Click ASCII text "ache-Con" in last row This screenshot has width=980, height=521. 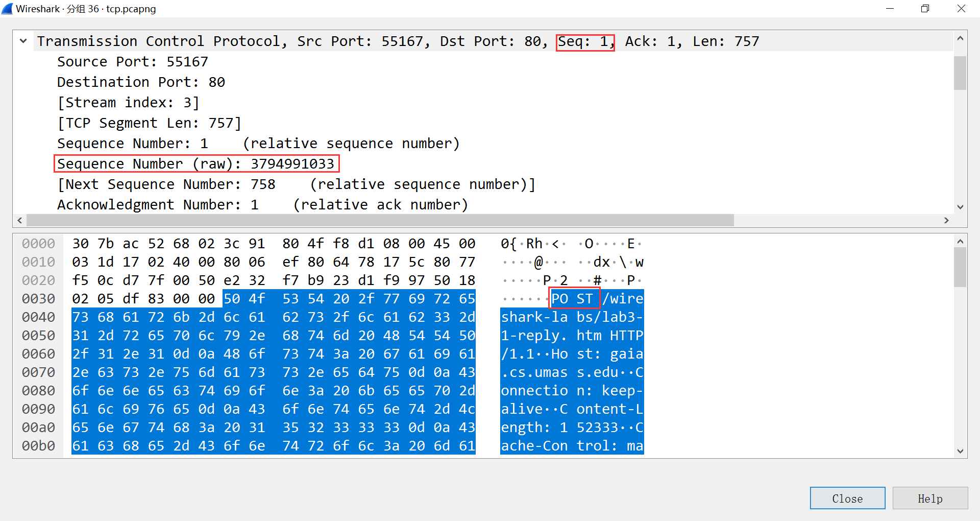534,446
